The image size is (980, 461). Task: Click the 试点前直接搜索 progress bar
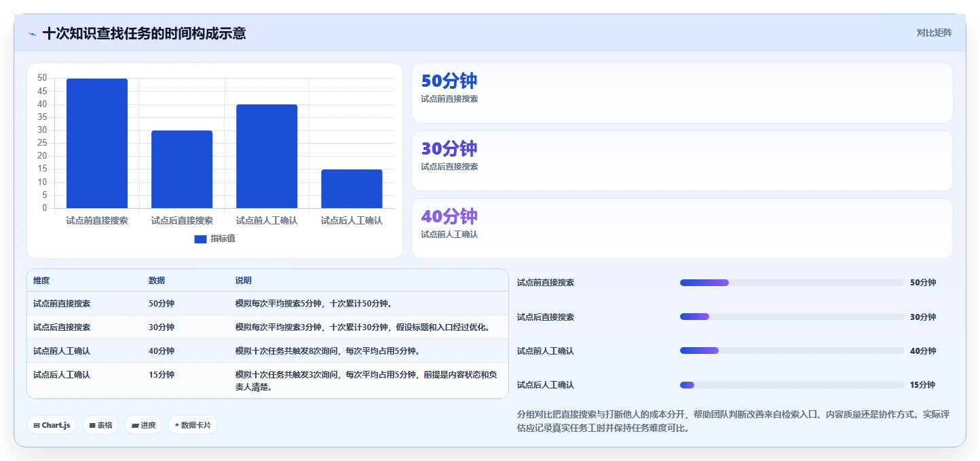[792, 283]
